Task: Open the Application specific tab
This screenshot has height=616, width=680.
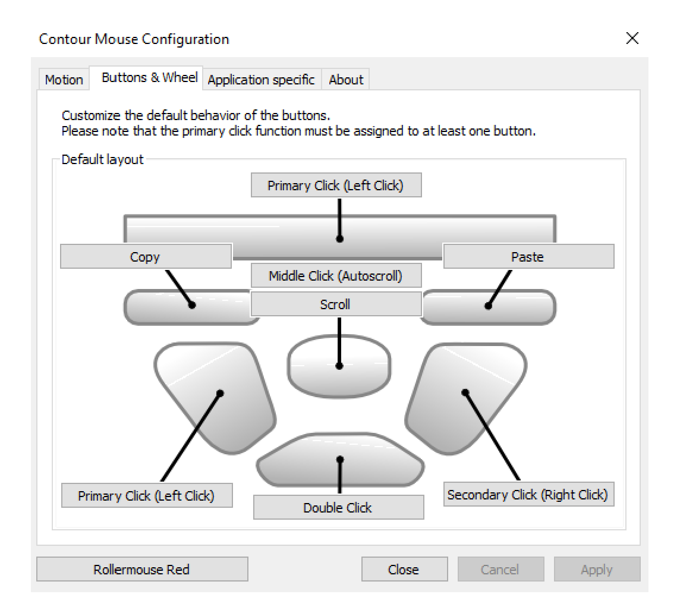Action: pyautogui.click(x=261, y=80)
